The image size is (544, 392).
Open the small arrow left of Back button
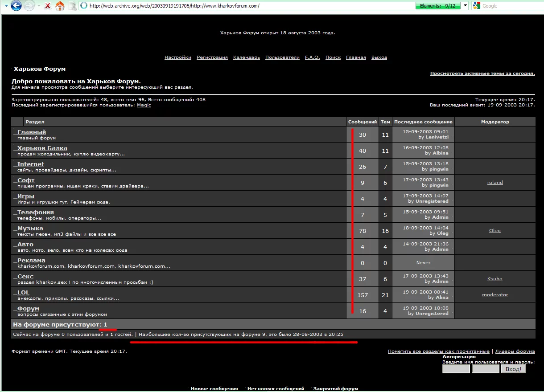coord(6,6)
